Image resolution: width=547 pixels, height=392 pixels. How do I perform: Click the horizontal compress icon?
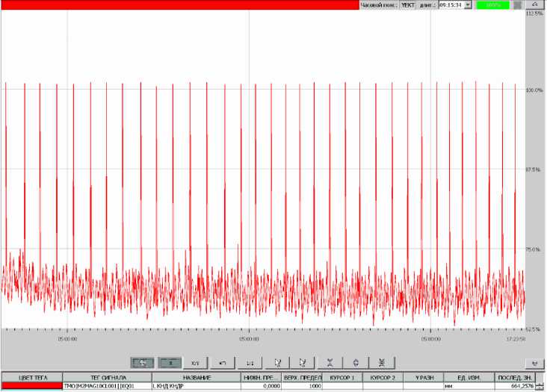pos(330,362)
